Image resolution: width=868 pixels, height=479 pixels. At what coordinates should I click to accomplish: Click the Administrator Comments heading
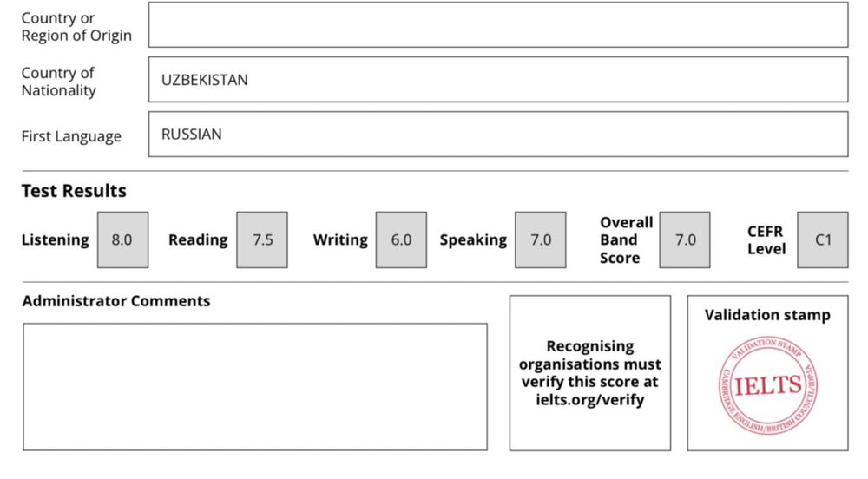point(115,301)
